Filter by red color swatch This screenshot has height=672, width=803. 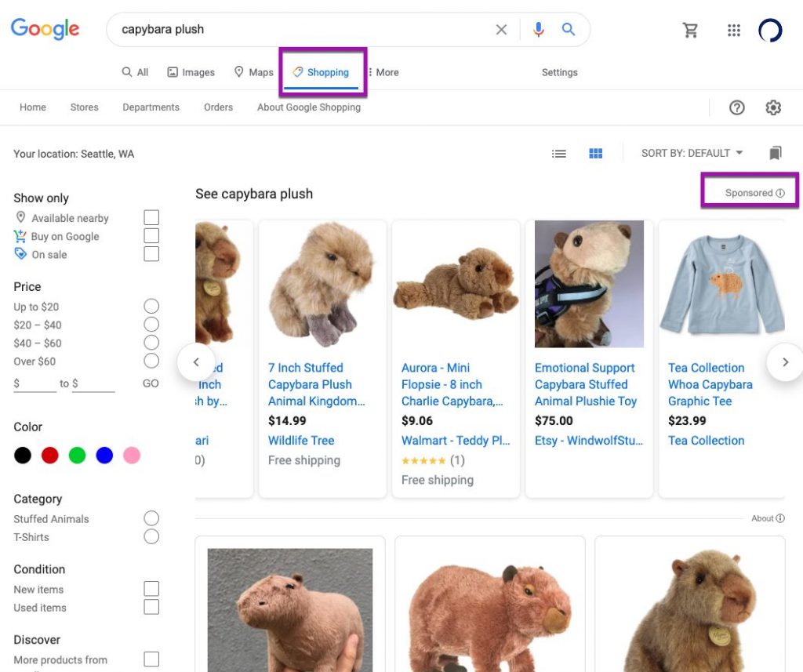[49, 455]
